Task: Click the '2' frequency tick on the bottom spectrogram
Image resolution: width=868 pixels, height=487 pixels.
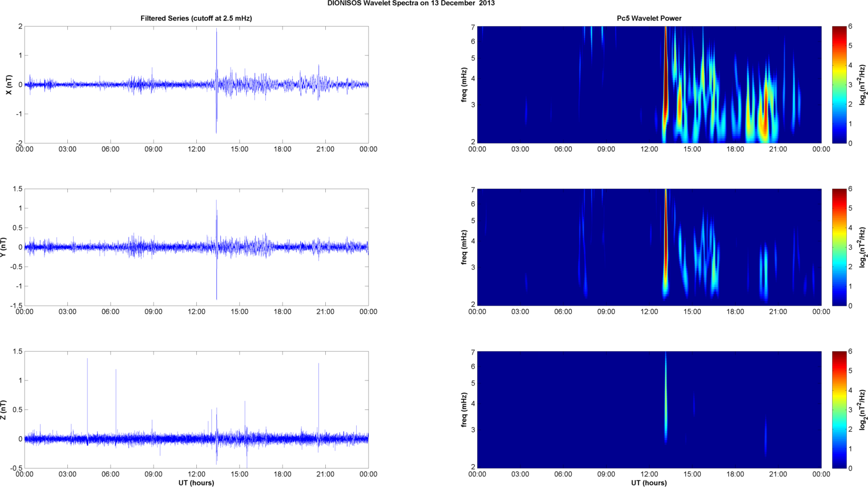Action: click(473, 467)
